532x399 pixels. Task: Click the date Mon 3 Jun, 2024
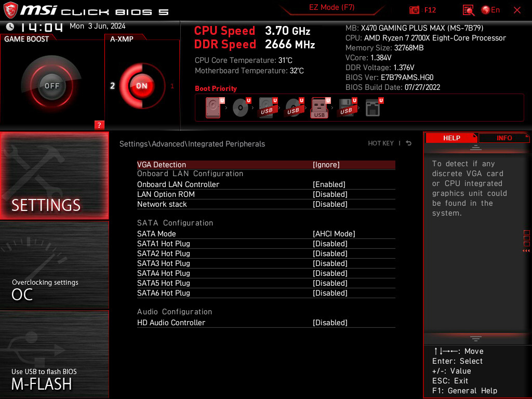pyautogui.click(x=97, y=26)
